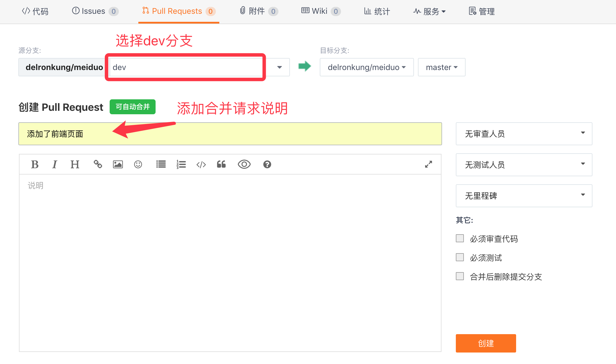The height and width of the screenshot is (364, 616).
Task: Switch to the 统计 tab
Action: 377,11
